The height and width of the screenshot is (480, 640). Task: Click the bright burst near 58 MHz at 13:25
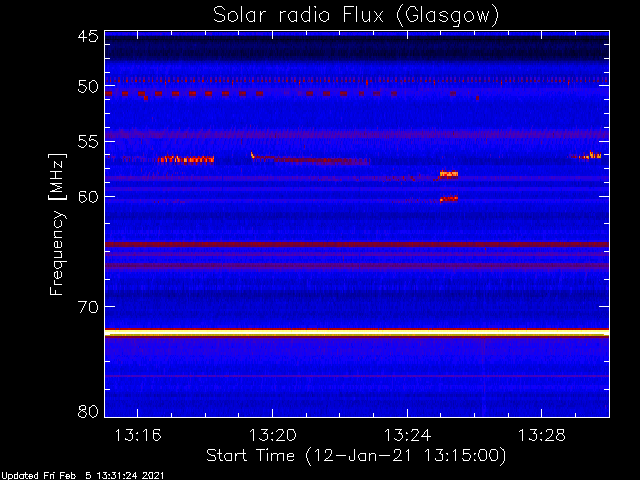[x=449, y=174]
